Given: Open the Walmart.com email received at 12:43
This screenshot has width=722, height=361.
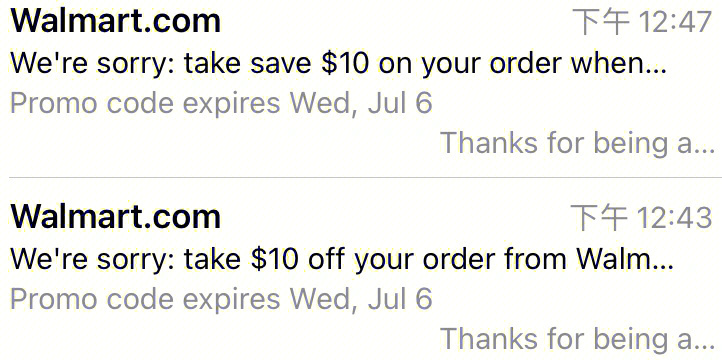Looking at the screenshot, I should click(x=361, y=269).
